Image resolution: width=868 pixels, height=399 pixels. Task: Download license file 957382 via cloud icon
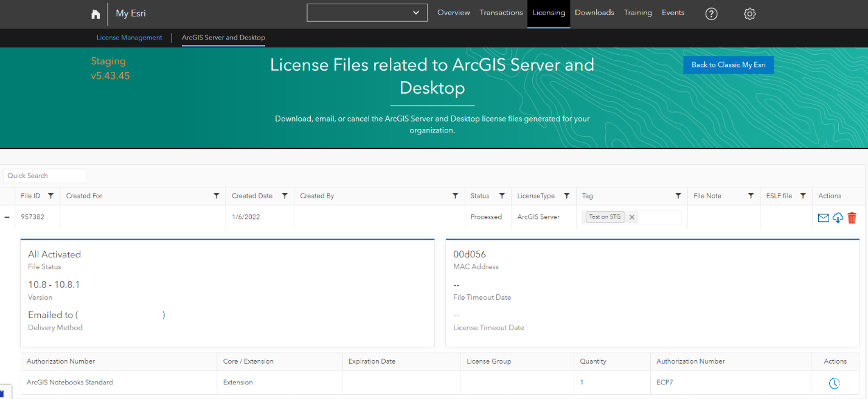click(838, 217)
